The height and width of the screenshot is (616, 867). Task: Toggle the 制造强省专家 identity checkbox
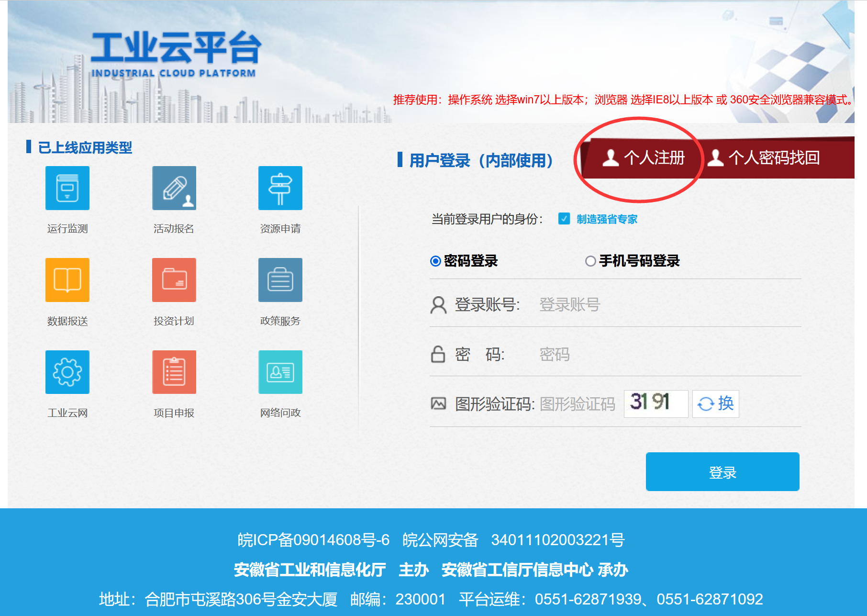(564, 219)
